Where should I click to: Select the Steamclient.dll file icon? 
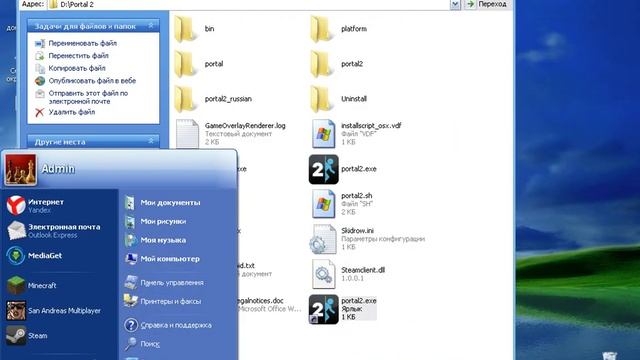point(323,274)
